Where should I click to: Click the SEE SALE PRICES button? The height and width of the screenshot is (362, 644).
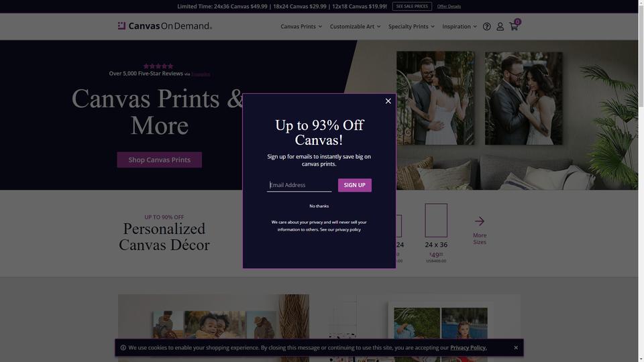tap(412, 6)
